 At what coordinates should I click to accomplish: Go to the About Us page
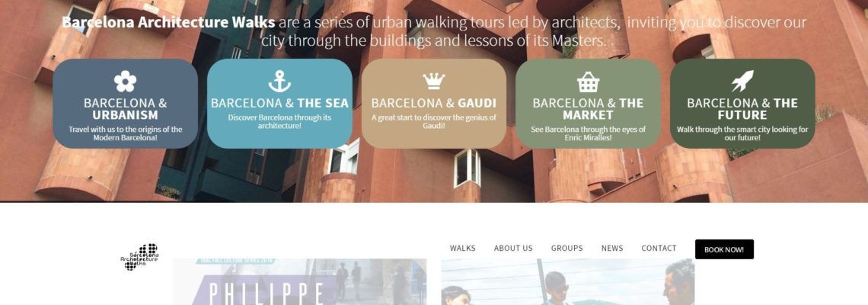pos(513,249)
